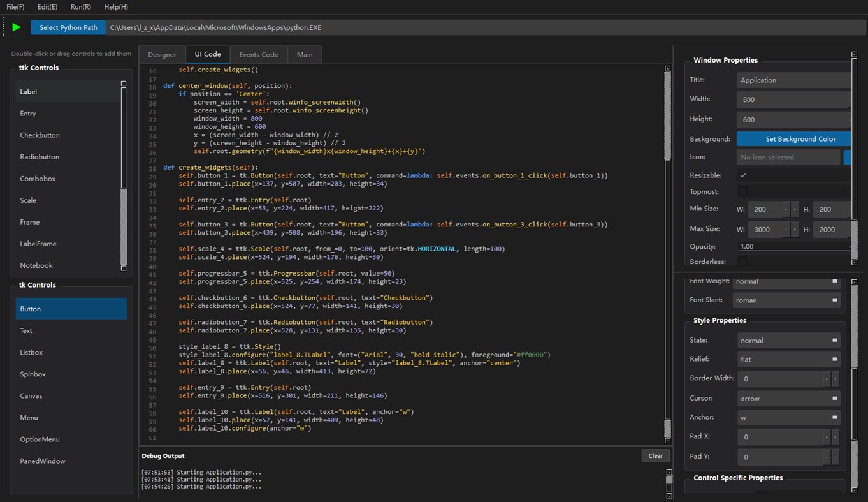The width and height of the screenshot is (868, 502).
Task: Click the Python path text field
Action: (x=487, y=27)
